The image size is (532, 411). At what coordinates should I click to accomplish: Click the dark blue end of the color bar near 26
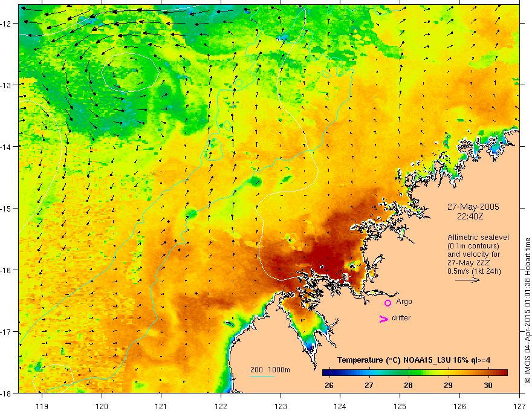click(326, 373)
